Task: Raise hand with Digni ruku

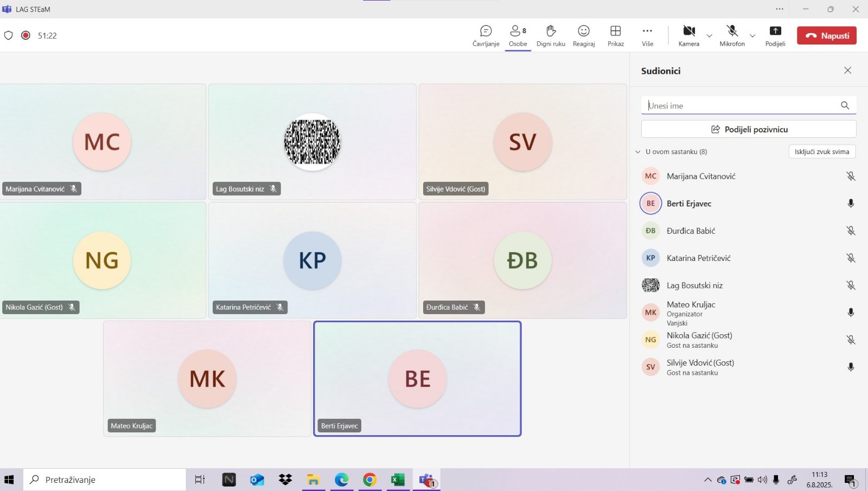Action: (551, 36)
